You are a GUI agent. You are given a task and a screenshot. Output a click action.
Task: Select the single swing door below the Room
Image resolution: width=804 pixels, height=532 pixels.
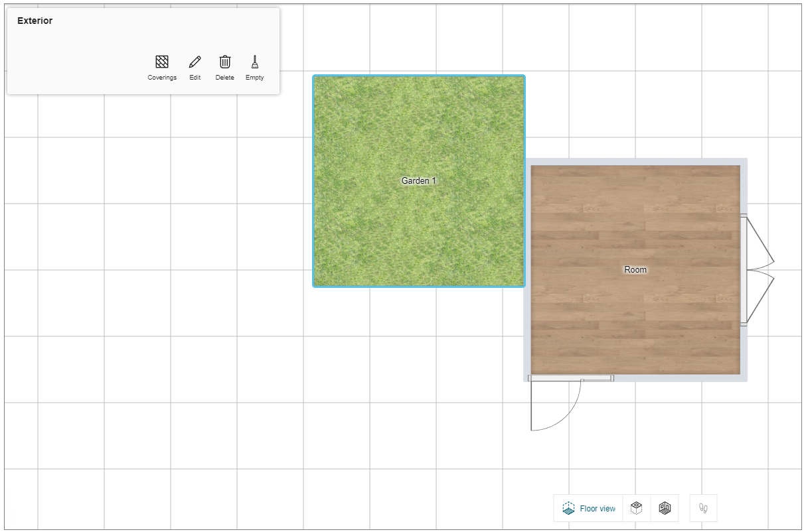point(555,403)
